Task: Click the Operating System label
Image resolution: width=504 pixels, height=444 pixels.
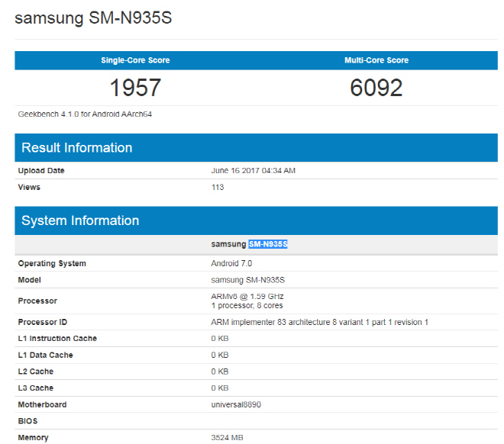Action: (x=52, y=263)
